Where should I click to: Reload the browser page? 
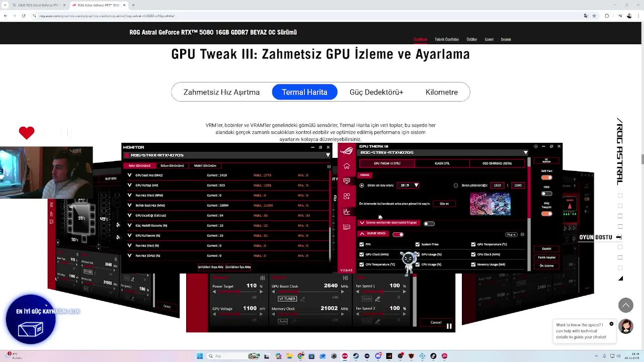pos(24,16)
